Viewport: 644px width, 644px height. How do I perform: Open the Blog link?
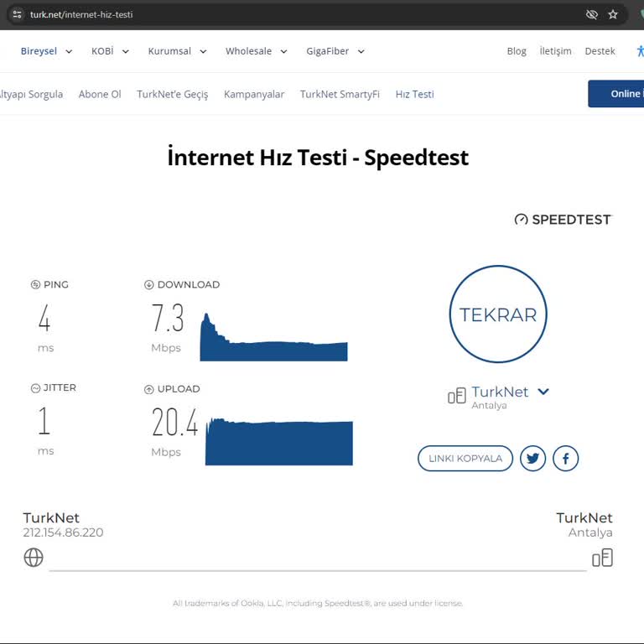[517, 51]
